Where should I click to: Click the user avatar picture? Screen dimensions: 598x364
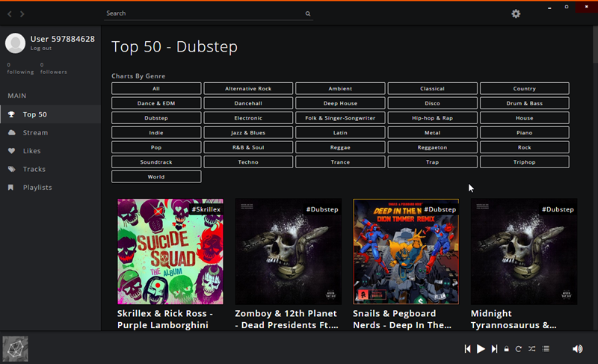[x=15, y=43]
